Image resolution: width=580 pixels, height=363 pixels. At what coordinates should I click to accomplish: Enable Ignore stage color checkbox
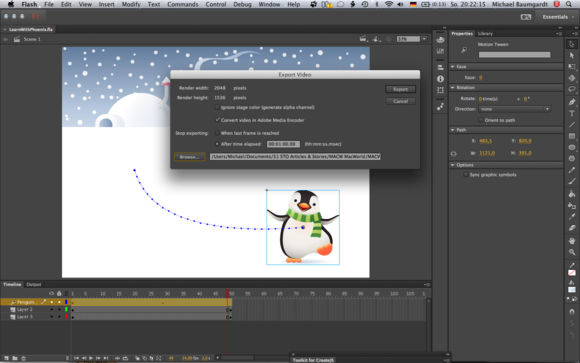(x=217, y=107)
